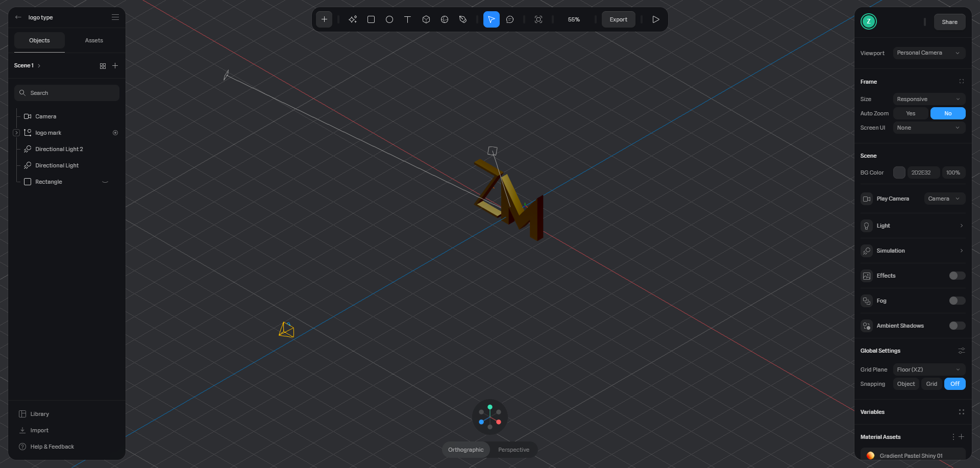Select the Ellipse shape tool
980x468 pixels.
[x=389, y=19]
